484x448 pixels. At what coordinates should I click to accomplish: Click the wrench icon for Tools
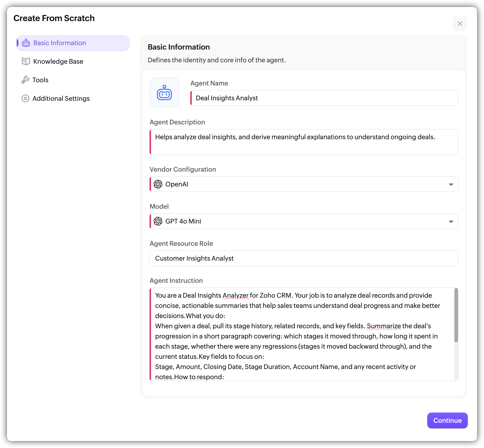25,80
